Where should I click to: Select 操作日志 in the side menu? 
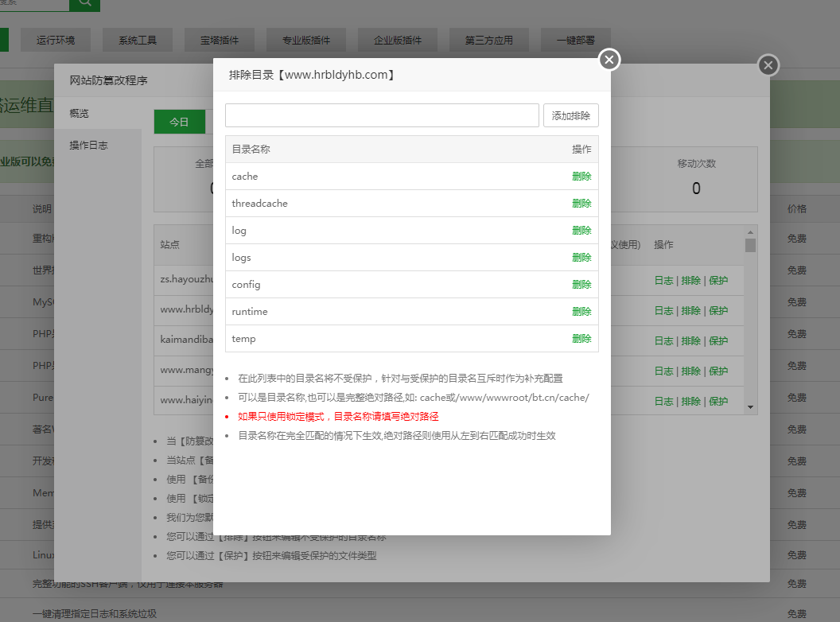pyautogui.click(x=98, y=146)
